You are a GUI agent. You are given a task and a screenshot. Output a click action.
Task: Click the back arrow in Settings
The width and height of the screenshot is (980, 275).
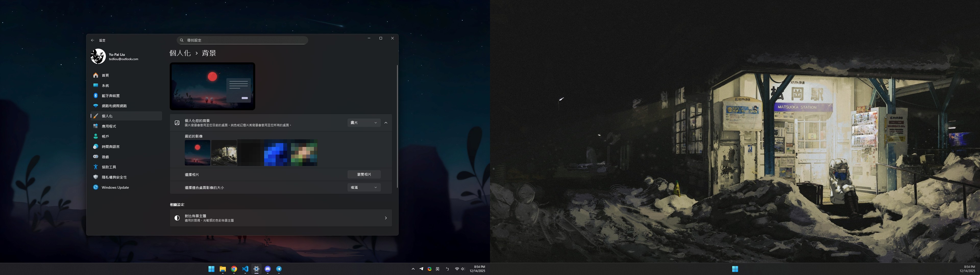click(92, 40)
